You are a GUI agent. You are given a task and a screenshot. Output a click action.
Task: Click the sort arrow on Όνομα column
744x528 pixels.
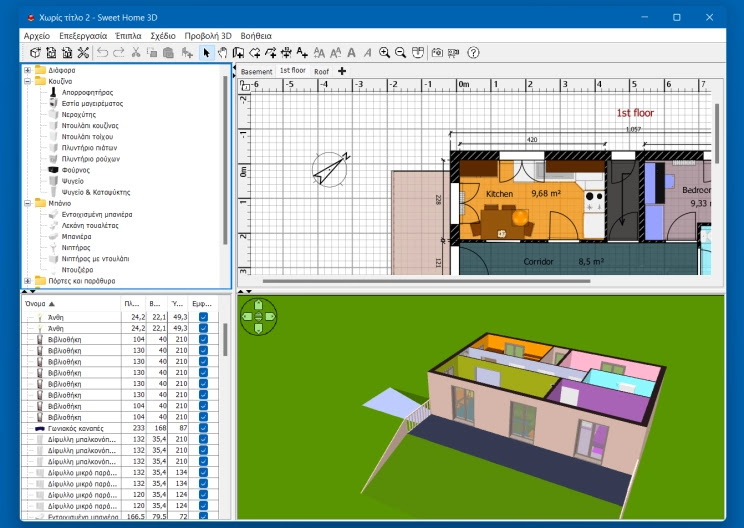(52, 304)
